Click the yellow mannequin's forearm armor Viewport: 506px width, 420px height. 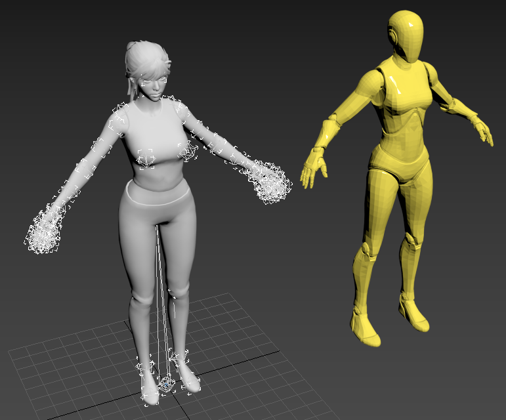coord(328,133)
